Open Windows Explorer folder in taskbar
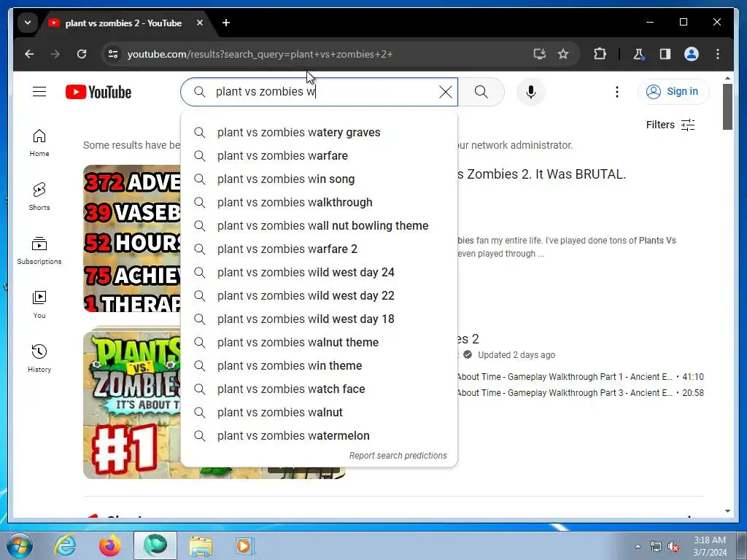Screen dimensions: 747x560 click(201, 545)
